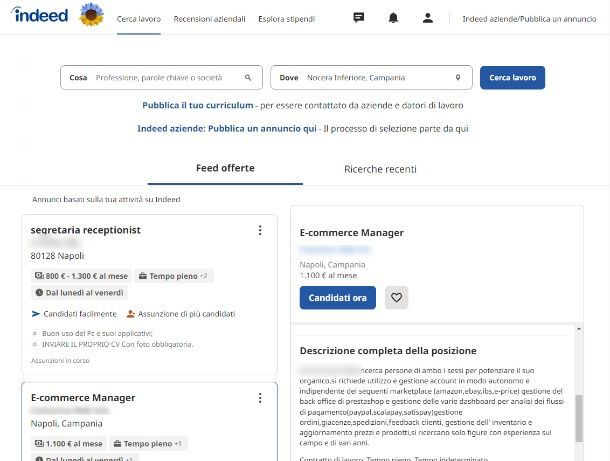
Task: Click the location pin icon in Dove field
Action: pos(458,77)
